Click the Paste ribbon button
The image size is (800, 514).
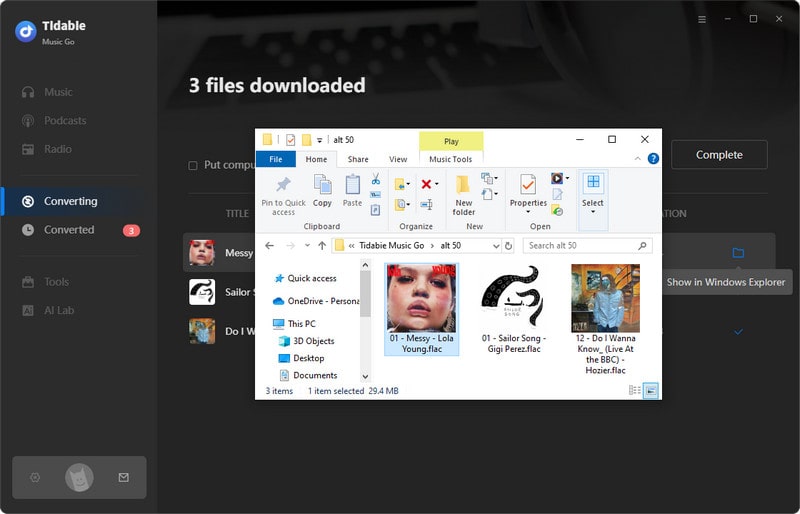(352, 191)
